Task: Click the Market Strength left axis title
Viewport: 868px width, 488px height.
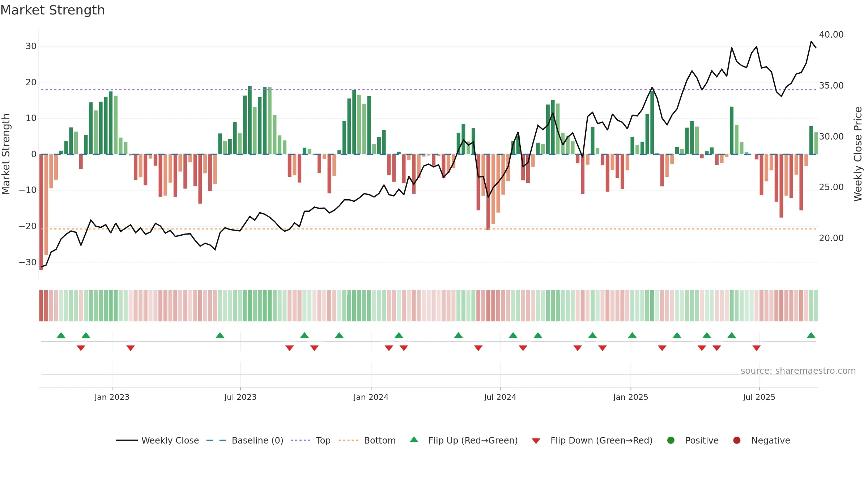Action: (6, 154)
